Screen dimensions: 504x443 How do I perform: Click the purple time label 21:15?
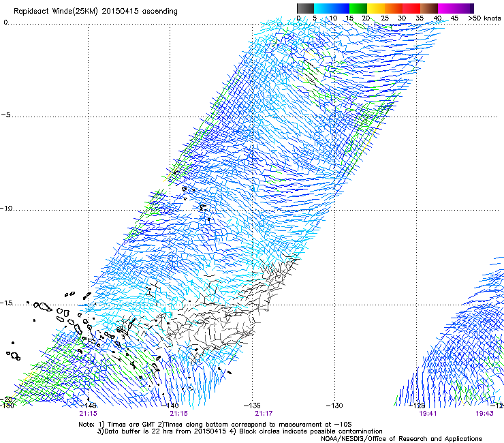pos(88,414)
